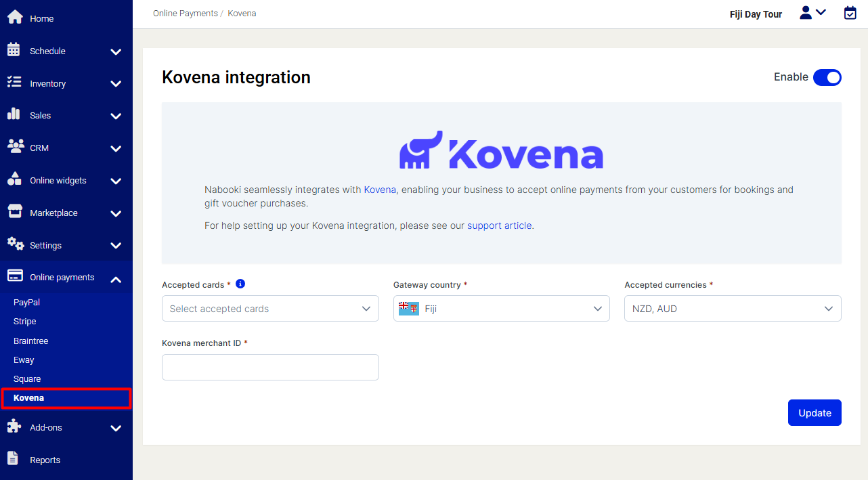This screenshot has height=480, width=868.
Task: Open the Accepted currencies dropdown
Action: [x=733, y=308]
